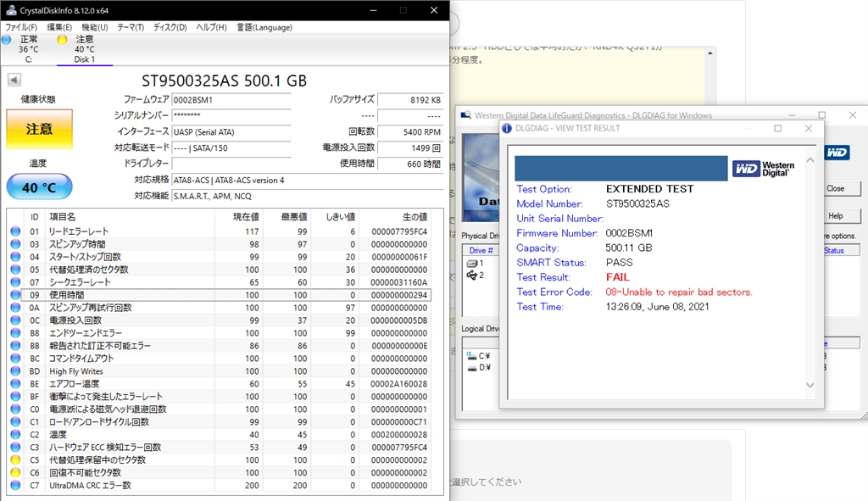Click the scroll up arrow in test result dialog
Image resolution: width=868 pixels, height=501 pixels.
(x=810, y=160)
